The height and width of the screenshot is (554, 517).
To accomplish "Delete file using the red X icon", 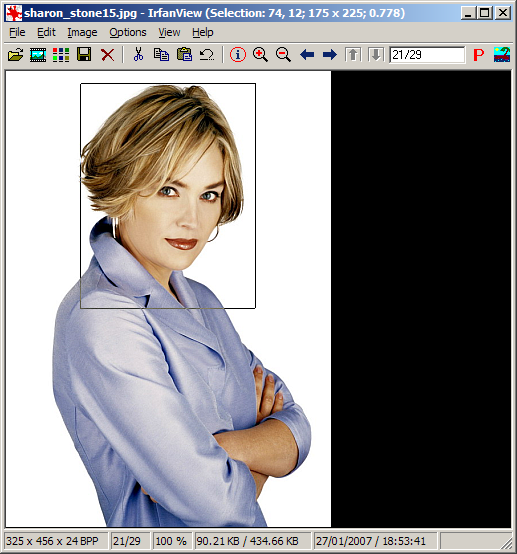I will (107, 55).
